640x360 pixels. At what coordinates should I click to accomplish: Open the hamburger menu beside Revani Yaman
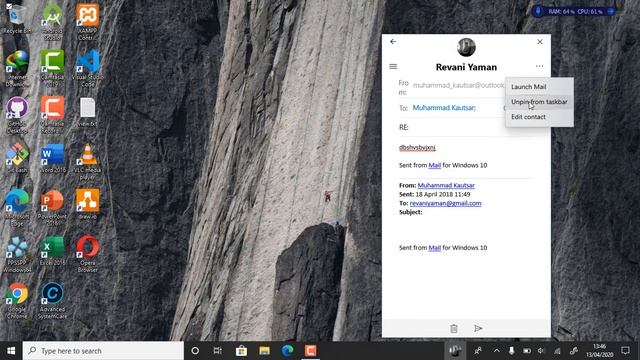[393, 67]
